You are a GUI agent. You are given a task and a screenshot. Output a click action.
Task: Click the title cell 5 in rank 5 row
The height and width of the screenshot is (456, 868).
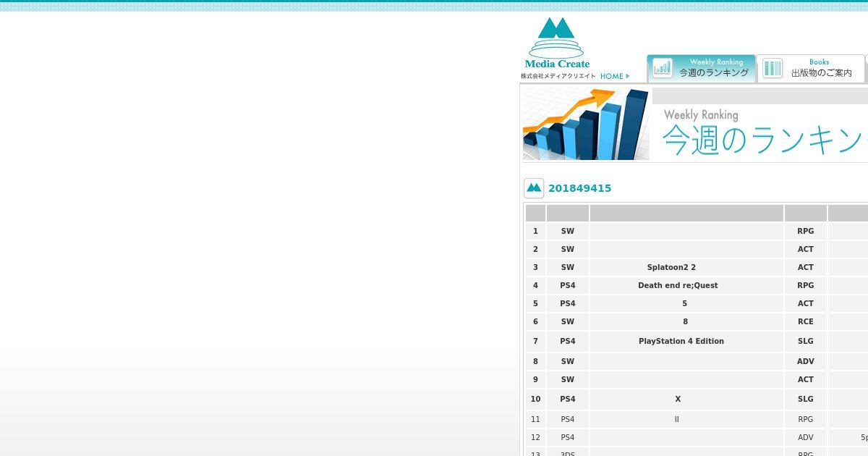pyautogui.click(x=686, y=303)
